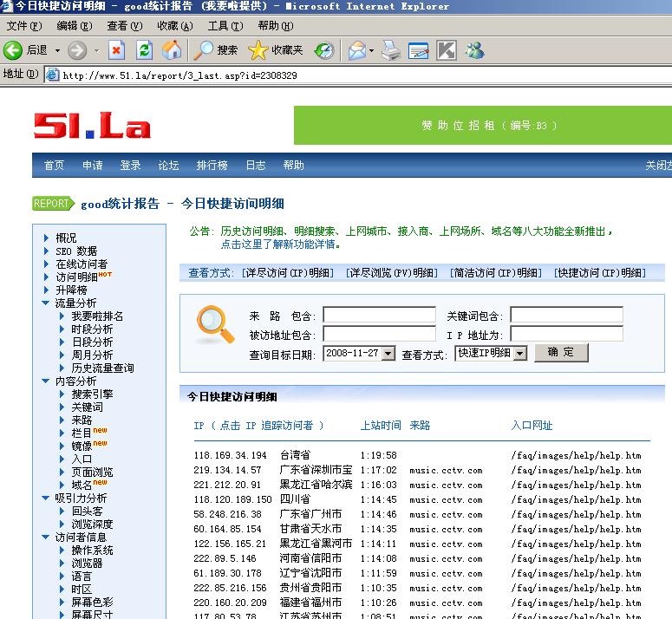Open the 编辑(E) menu
The image size is (672, 619).
pyautogui.click(x=75, y=26)
